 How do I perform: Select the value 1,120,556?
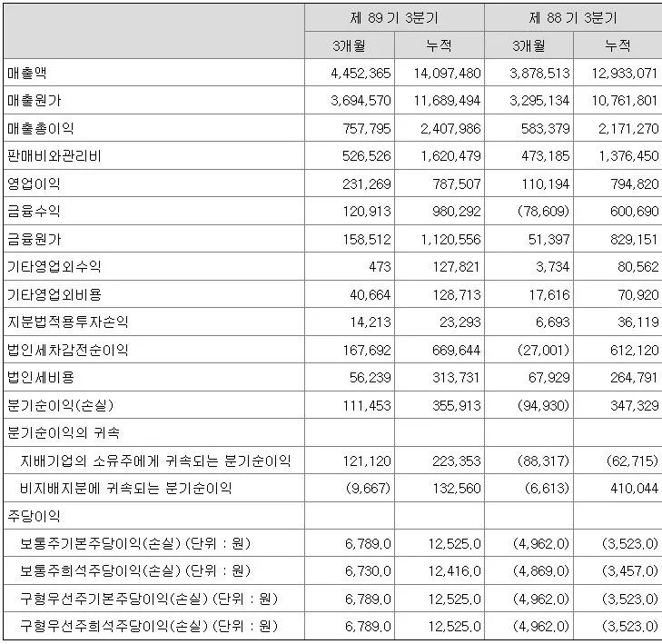(x=450, y=240)
